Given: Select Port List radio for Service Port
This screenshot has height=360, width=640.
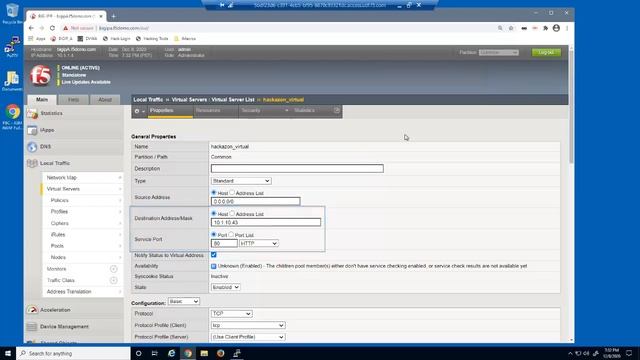Looking at the screenshot, I should click(x=231, y=235).
